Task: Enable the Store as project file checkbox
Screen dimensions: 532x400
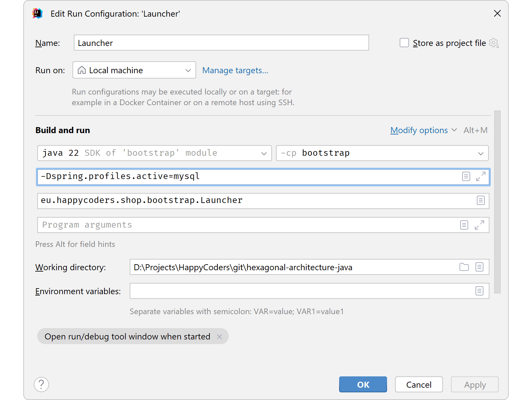Action: [404, 43]
